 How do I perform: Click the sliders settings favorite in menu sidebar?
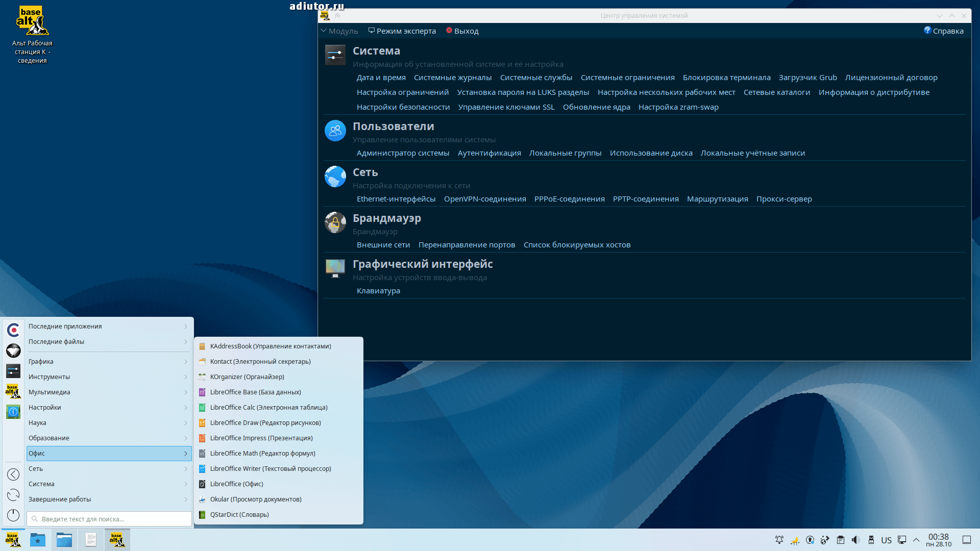13,371
